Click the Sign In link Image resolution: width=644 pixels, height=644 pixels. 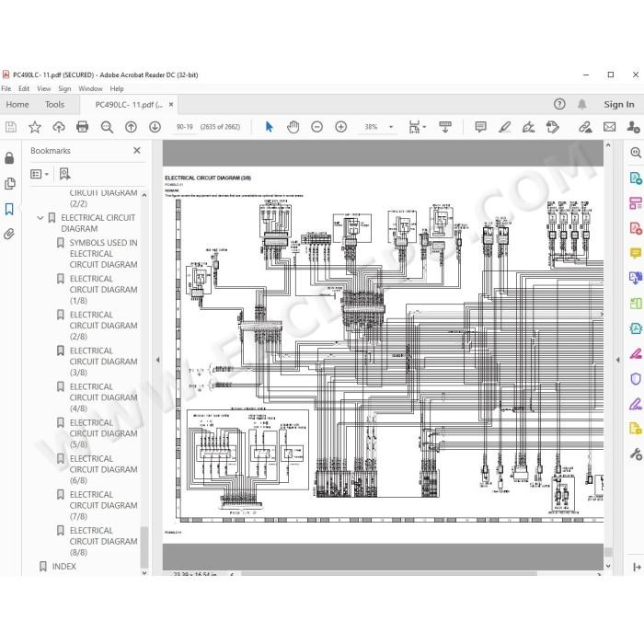618,104
